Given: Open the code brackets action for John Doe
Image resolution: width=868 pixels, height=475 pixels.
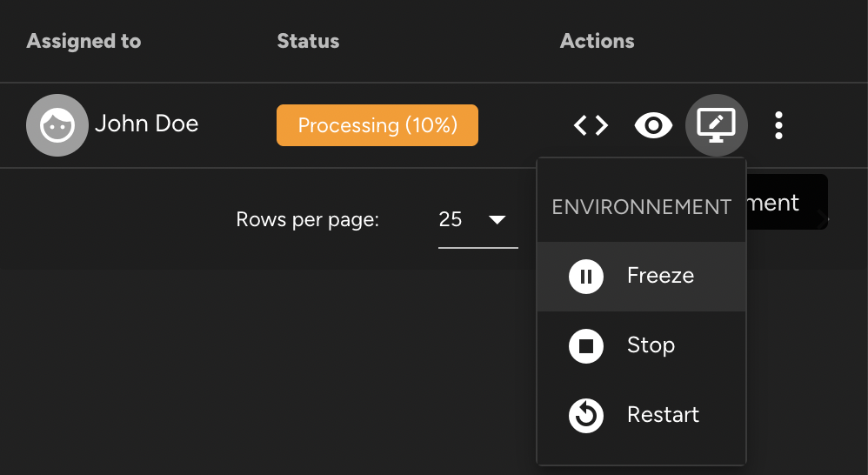Looking at the screenshot, I should (591, 125).
